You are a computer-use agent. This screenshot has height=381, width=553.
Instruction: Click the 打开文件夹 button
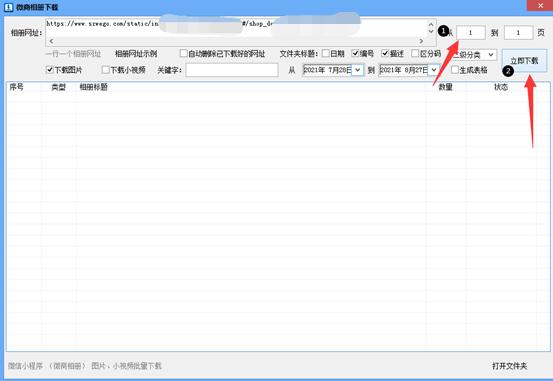510,366
